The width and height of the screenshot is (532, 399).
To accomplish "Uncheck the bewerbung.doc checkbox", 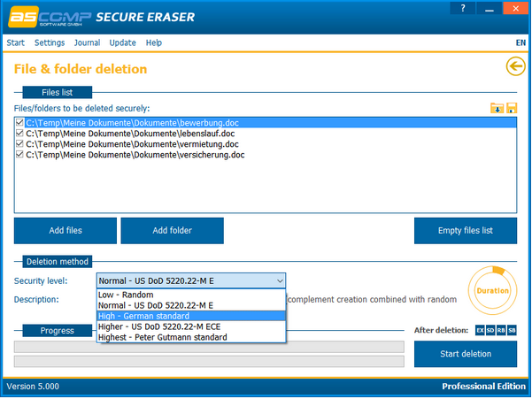I will pyautogui.click(x=19, y=122).
